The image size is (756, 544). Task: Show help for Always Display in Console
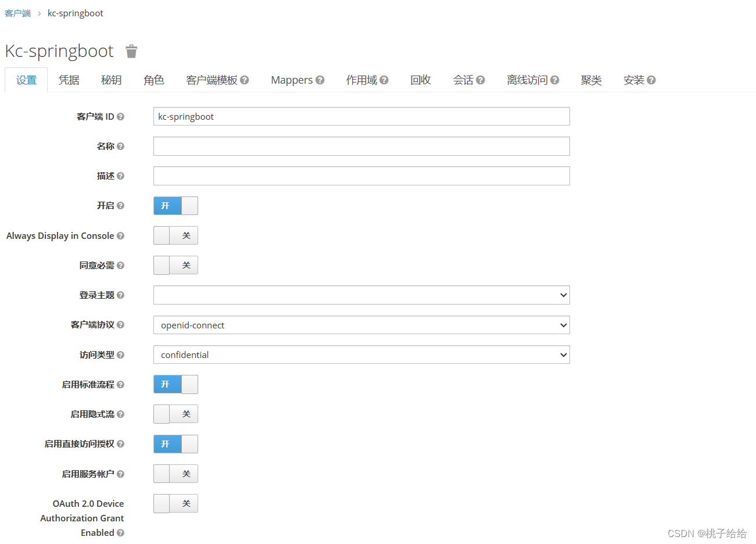[x=120, y=236]
